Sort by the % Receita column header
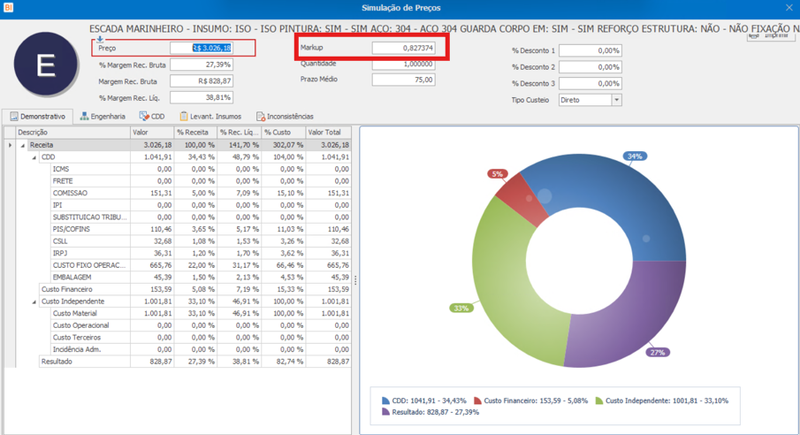 click(x=195, y=132)
